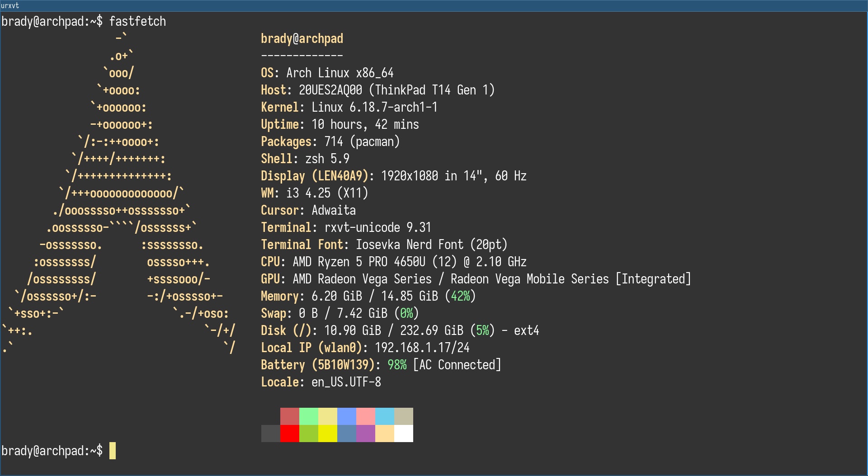The image size is (868, 476).
Task: Click the block cursor at the last prompt
Action: point(113,451)
